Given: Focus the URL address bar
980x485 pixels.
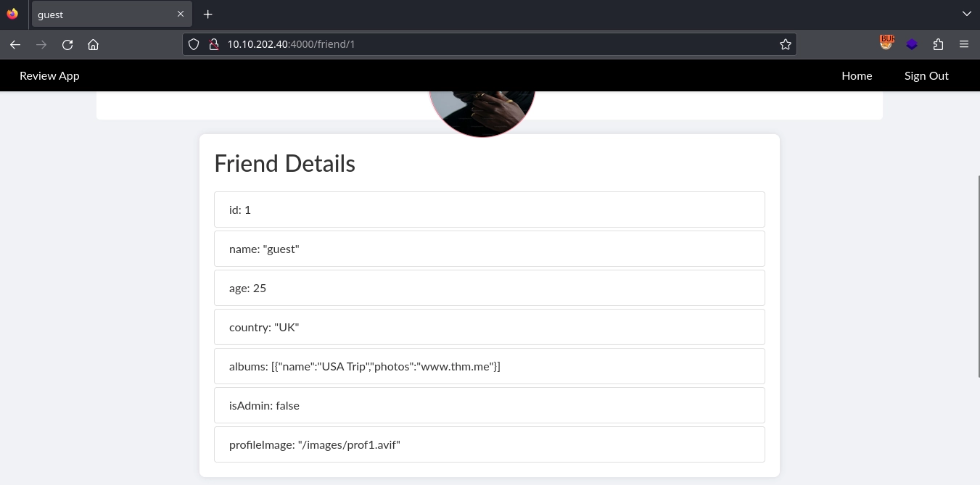Looking at the screenshot, I should pyautogui.click(x=493, y=44).
